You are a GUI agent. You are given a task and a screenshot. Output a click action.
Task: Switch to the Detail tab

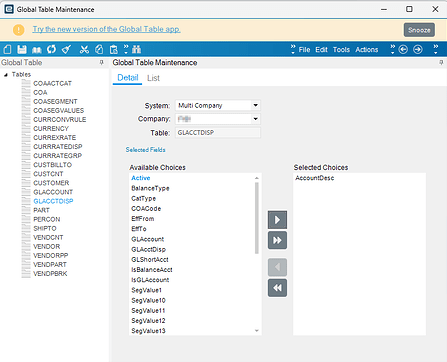(x=128, y=78)
